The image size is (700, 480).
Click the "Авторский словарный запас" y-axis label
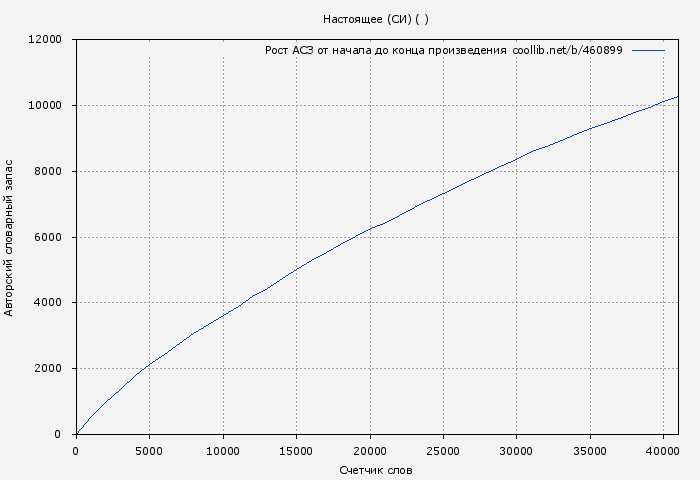[x=10, y=237]
